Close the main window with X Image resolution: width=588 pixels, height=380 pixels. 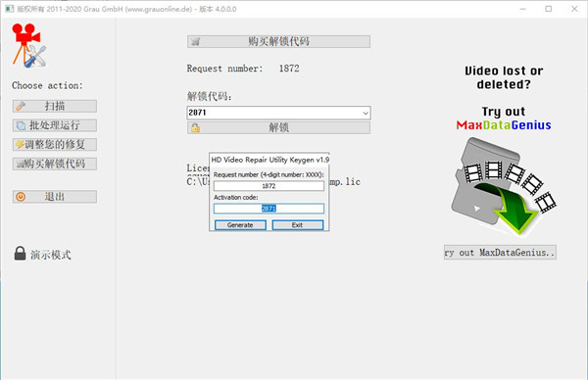pyautogui.click(x=574, y=9)
